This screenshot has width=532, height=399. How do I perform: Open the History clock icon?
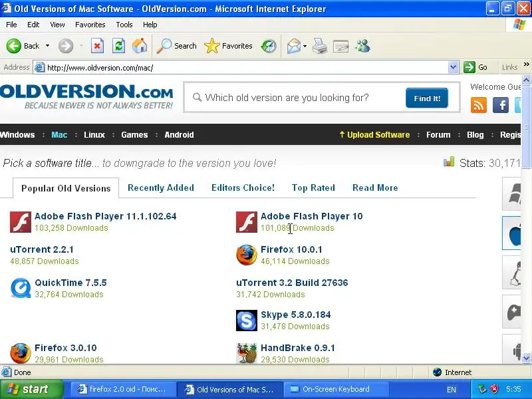(269, 46)
